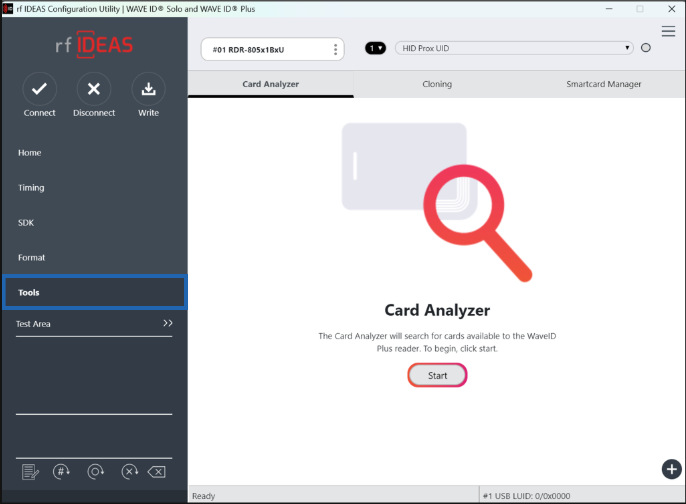Go to the Home section
Image resolution: width=686 pixels, height=504 pixels.
30,153
